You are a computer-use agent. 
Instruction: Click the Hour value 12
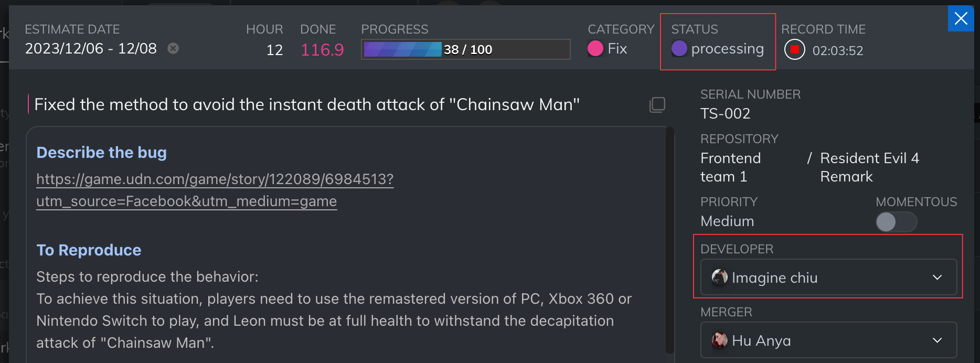coord(274,50)
